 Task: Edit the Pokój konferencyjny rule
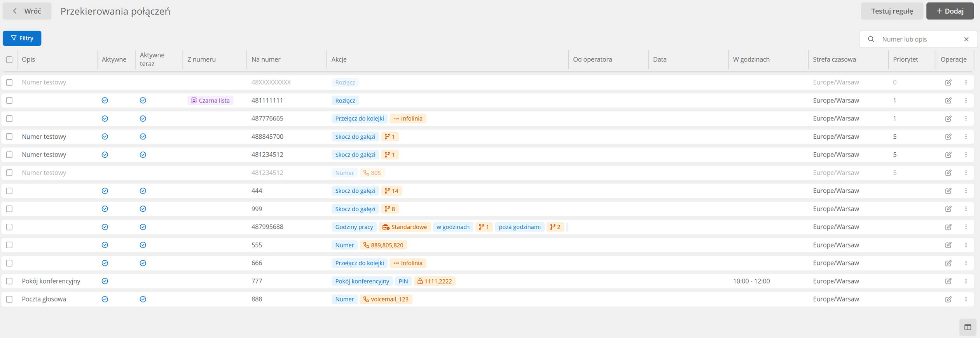[x=948, y=281]
